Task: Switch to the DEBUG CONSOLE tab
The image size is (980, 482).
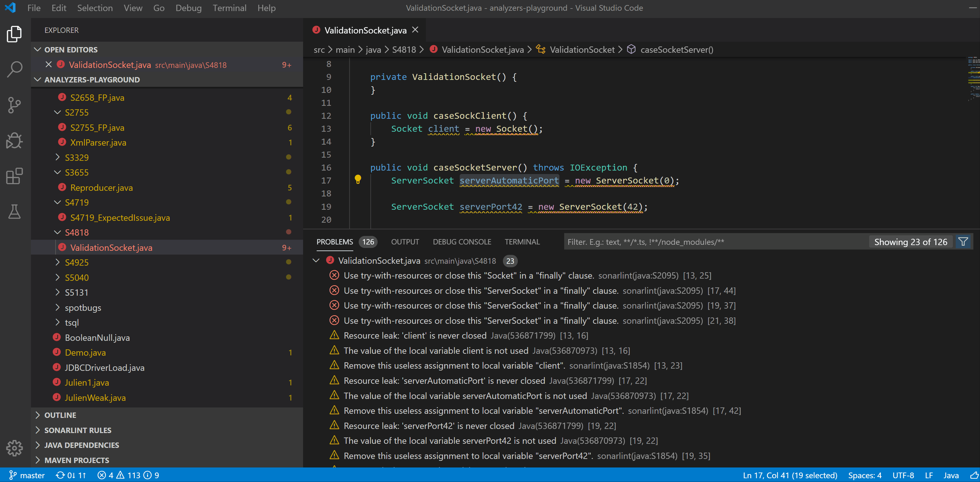Action: click(x=462, y=241)
